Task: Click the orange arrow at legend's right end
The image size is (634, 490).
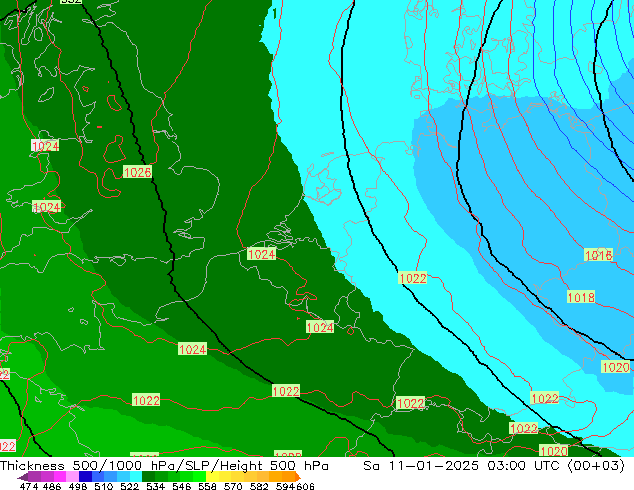Action: 298,476
